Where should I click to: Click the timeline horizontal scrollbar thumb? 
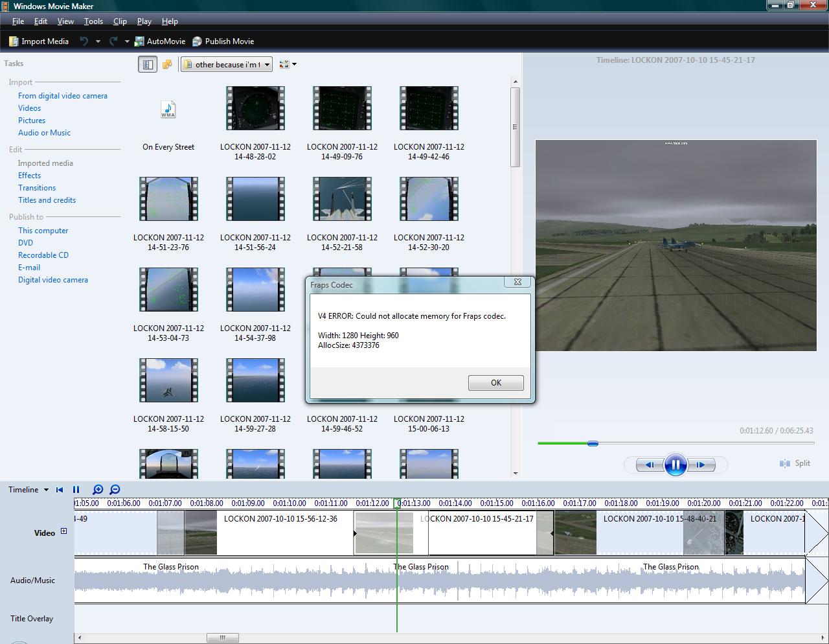point(222,638)
